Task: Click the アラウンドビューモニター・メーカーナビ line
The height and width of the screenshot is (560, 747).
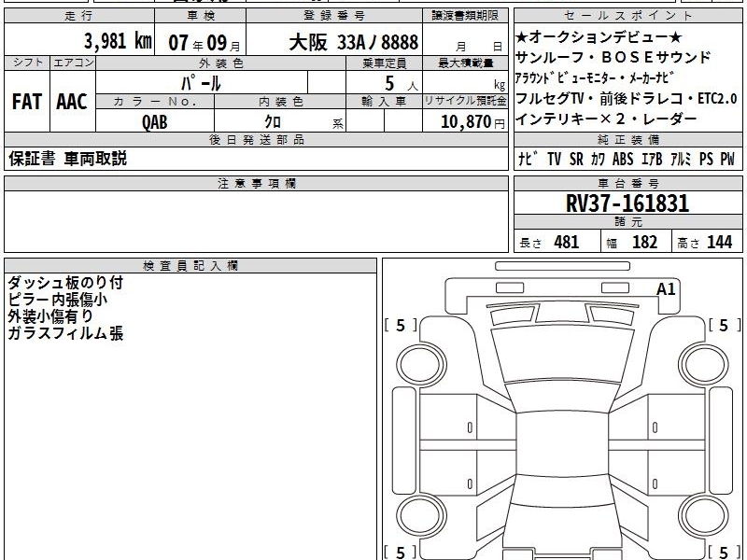Action: pos(595,77)
